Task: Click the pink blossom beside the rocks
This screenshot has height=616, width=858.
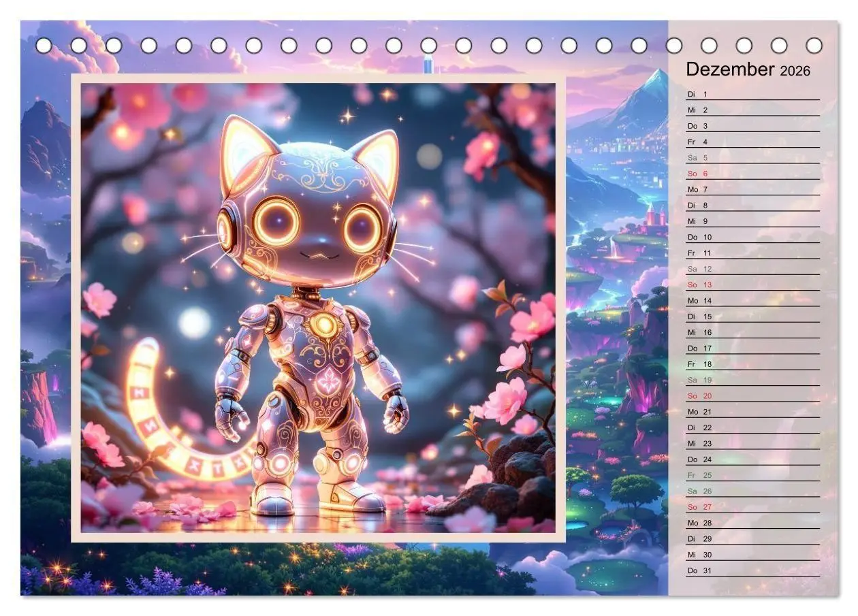Action: tap(505, 401)
